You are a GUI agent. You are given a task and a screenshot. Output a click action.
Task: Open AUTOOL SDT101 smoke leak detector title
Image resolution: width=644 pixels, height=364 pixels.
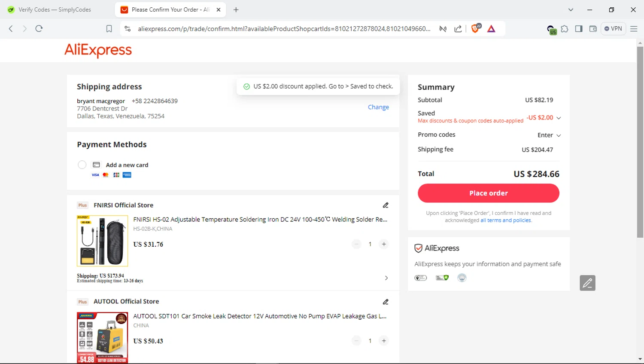tap(260, 316)
